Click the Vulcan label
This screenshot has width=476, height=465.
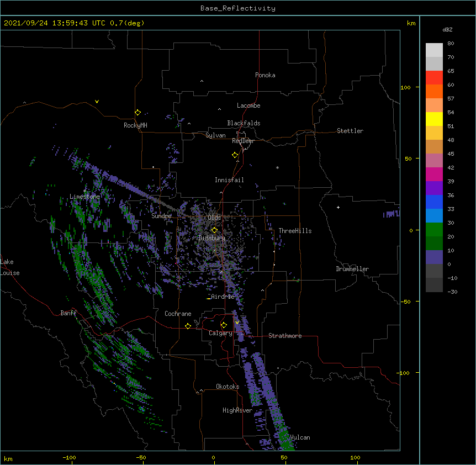coord(300,437)
